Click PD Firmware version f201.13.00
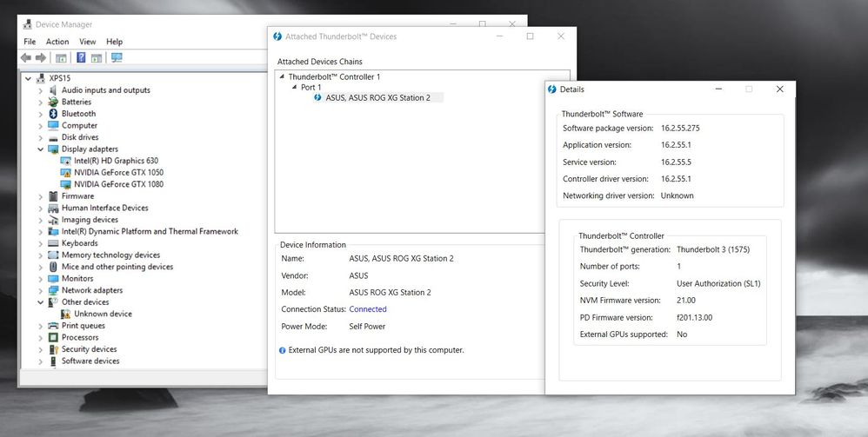The image size is (868, 437). coord(694,317)
